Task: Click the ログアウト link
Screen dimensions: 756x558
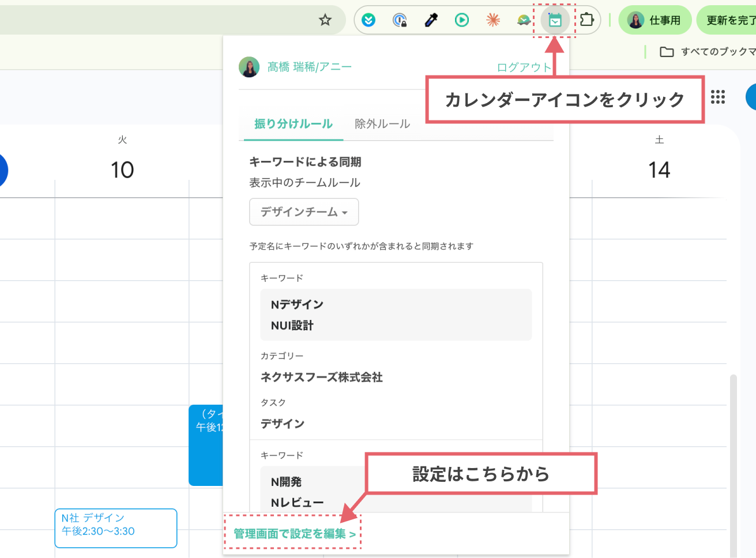Action: (524, 66)
